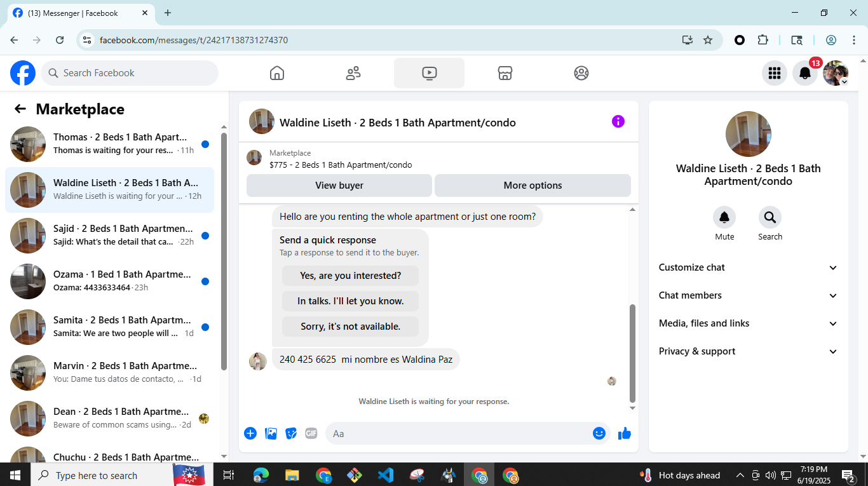Expand the Privacy & support section

(x=749, y=351)
